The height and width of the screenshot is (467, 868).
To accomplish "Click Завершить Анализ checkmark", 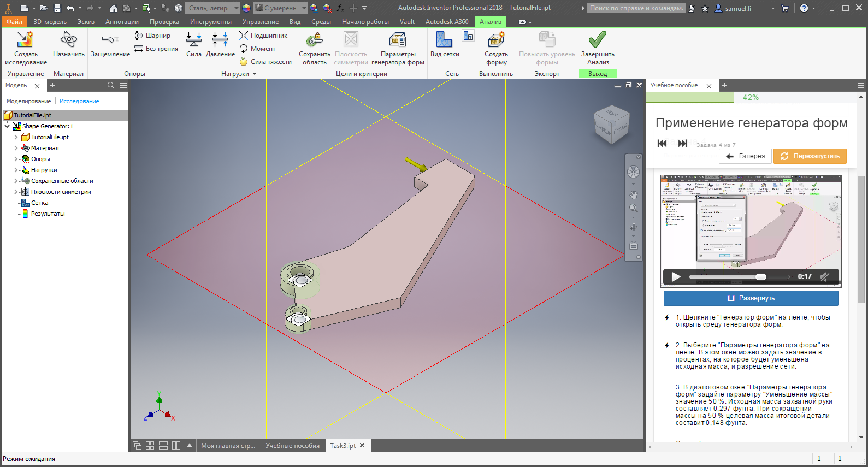I will [x=598, y=48].
